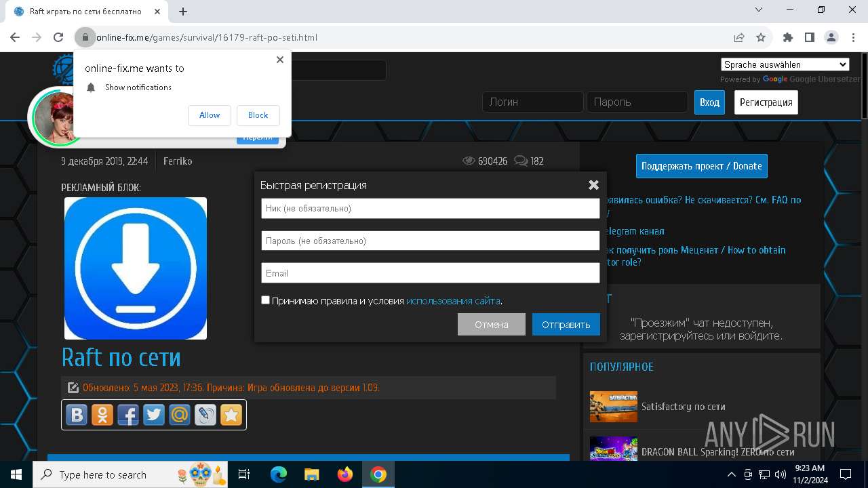This screenshot has height=488, width=868.
Task: Focus the Ник nickname field
Action: tap(431, 208)
